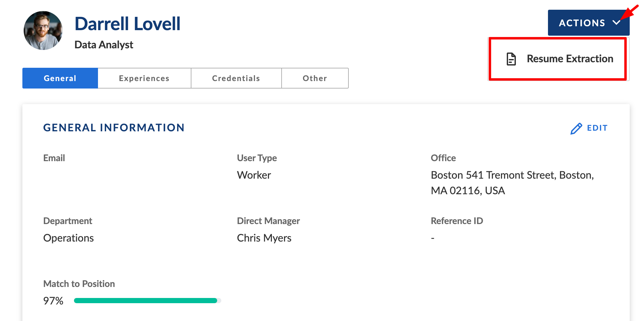644x321 pixels.
Task: Open the ACTIONS menu button
Action: click(589, 23)
